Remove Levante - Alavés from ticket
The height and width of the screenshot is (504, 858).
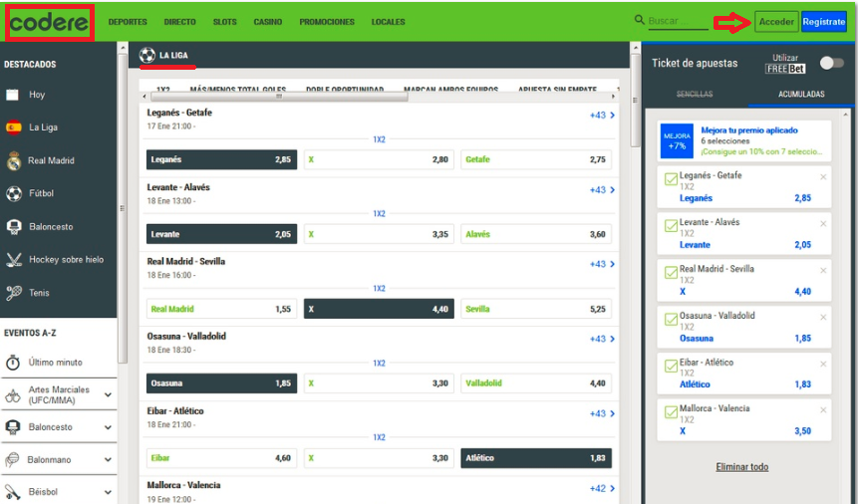tap(823, 224)
